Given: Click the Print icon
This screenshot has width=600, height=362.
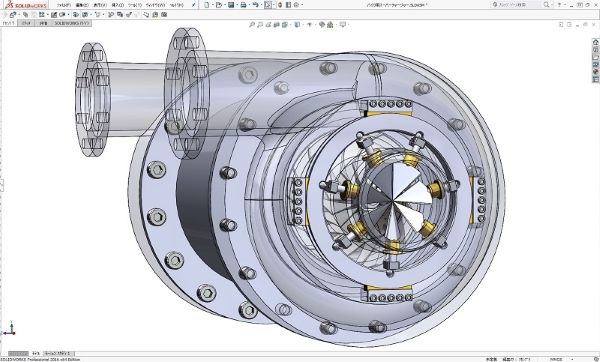Looking at the screenshot, I should click(x=243, y=5).
